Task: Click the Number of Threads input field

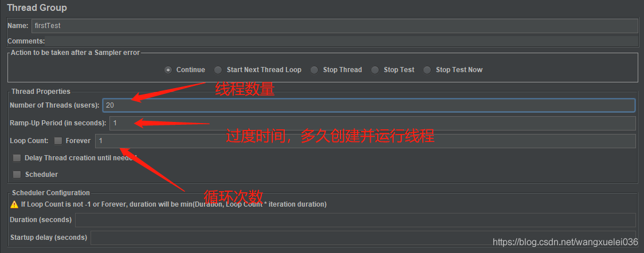Action: tap(368, 105)
